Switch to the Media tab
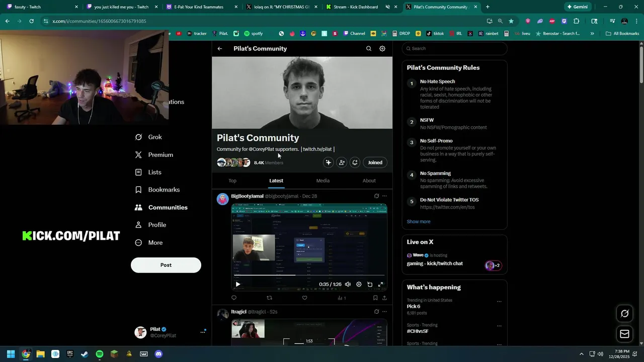 [x=323, y=180]
